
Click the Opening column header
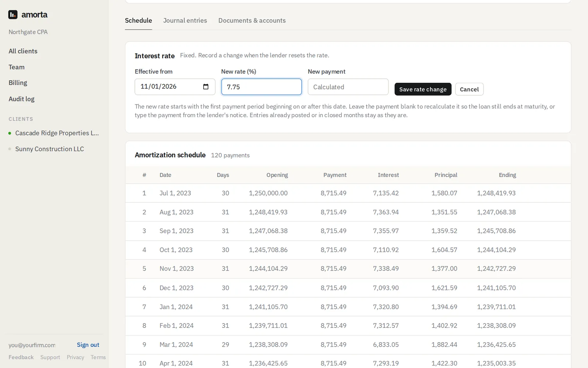point(277,175)
